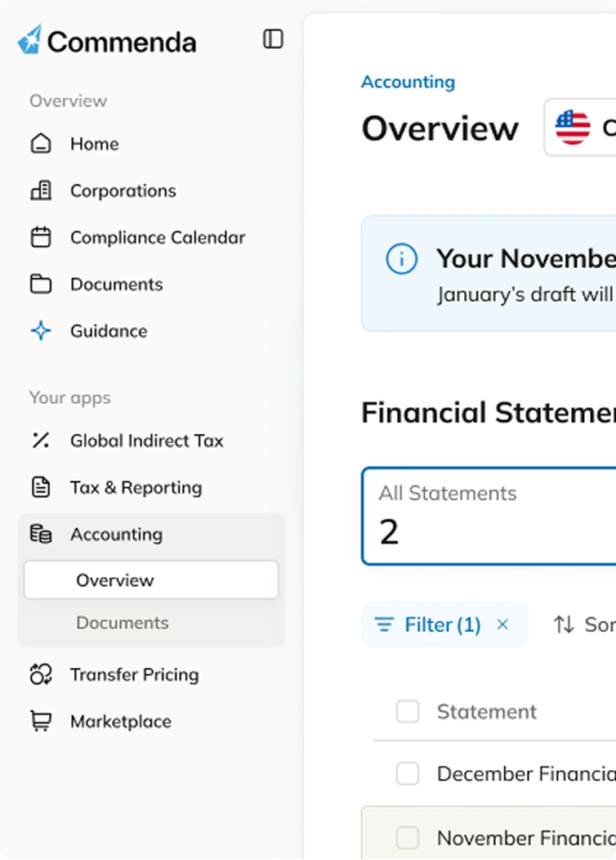The width and height of the screenshot is (616, 860).
Task: Expand the Accounting sidebar section
Action: pyautogui.click(x=116, y=535)
